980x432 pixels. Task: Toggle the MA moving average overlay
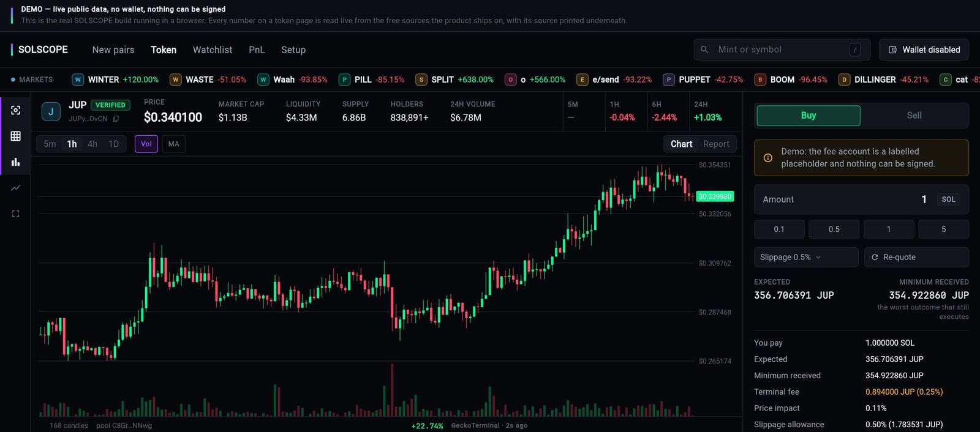174,144
